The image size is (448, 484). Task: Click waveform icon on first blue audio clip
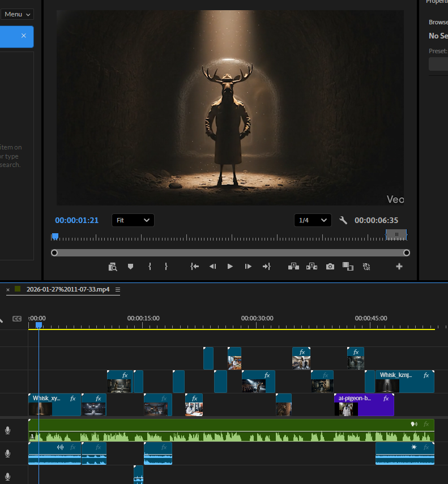[x=60, y=447]
